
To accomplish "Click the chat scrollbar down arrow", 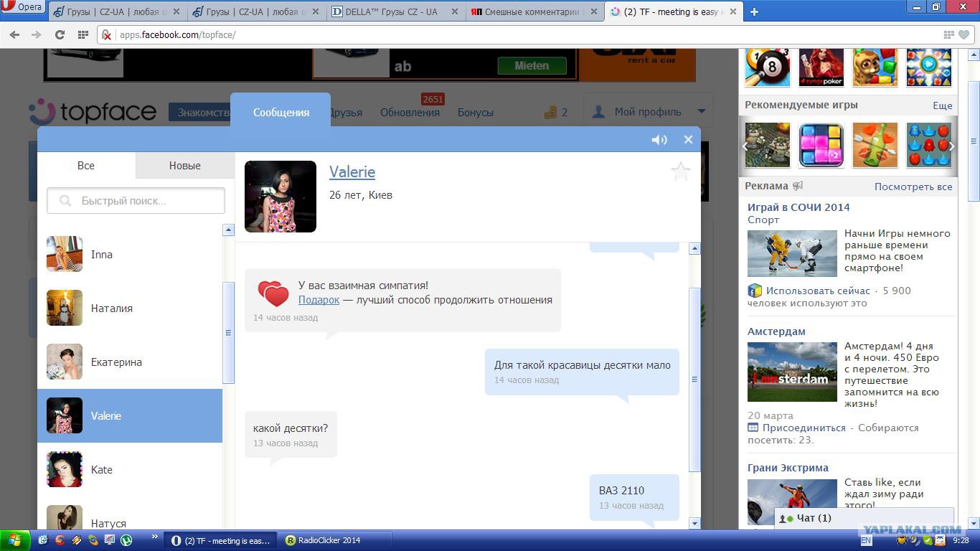I will pos(694,524).
